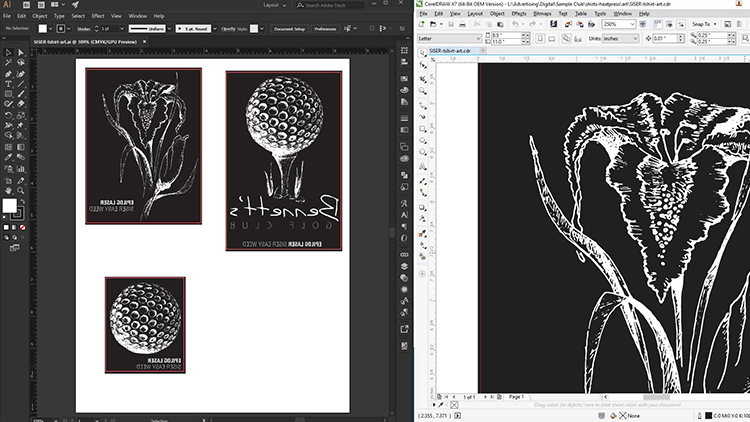Image resolution: width=750 pixels, height=422 pixels.
Task: Open Illustrator Window menu
Action: click(138, 16)
